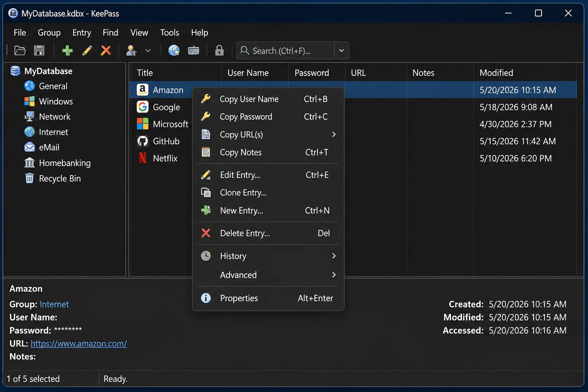Lock workspace with padlock icon
Screen dimensions: 588x392
219,51
